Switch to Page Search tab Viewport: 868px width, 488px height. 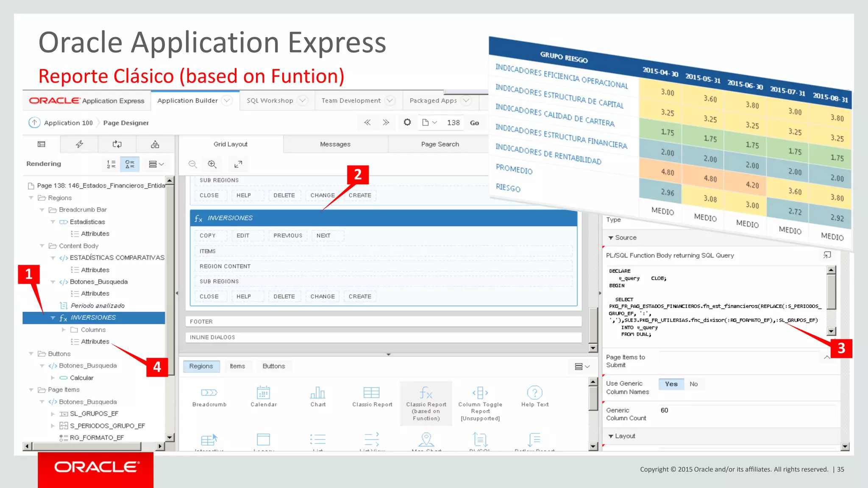click(440, 144)
